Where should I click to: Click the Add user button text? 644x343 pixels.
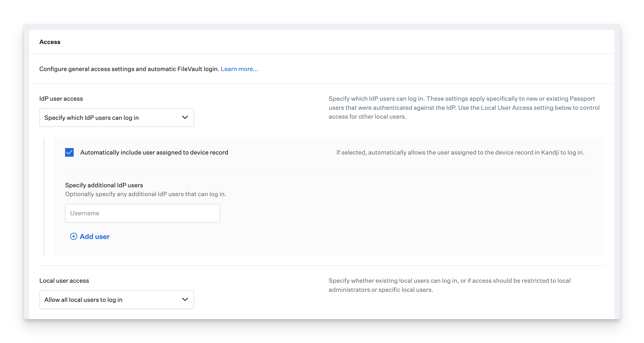pyautogui.click(x=94, y=237)
